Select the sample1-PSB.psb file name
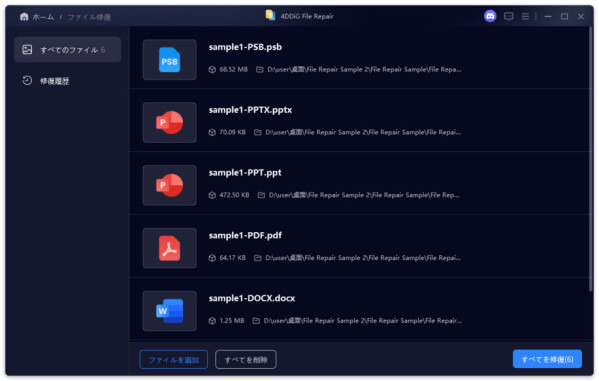This screenshot has width=599, height=381. [x=245, y=47]
